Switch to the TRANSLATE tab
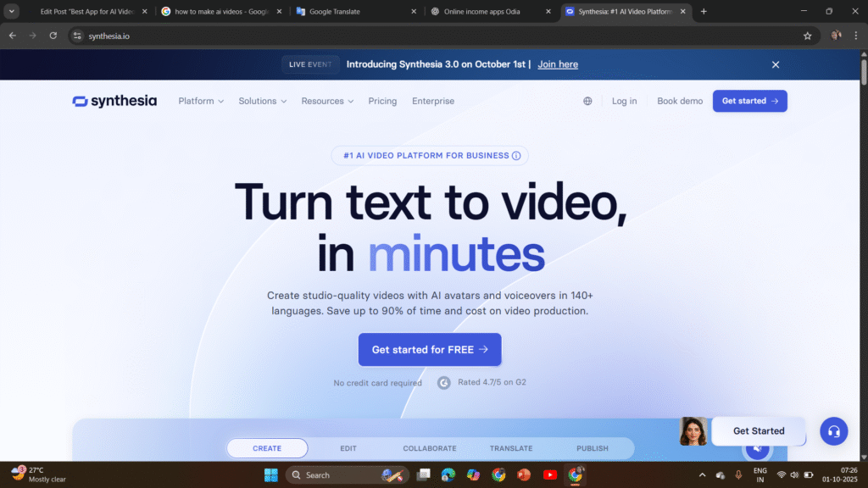868x488 pixels. (511, 447)
